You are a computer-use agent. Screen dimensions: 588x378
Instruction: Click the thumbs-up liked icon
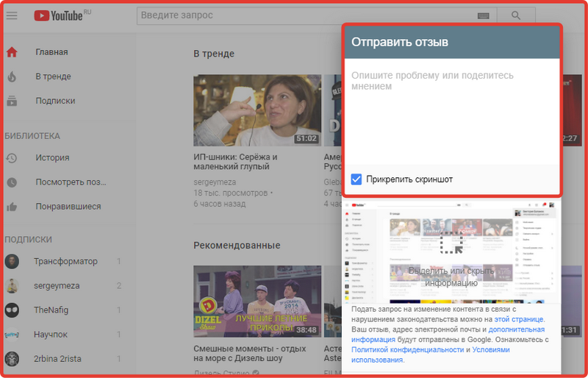pyautogui.click(x=12, y=207)
